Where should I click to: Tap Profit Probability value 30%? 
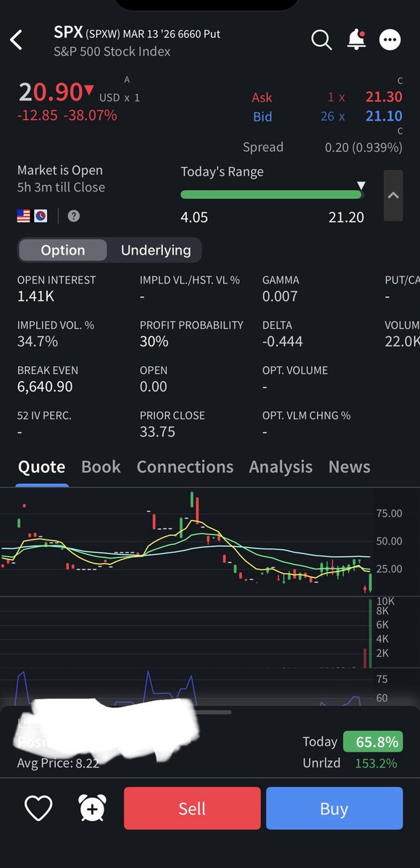(x=154, y=341)
